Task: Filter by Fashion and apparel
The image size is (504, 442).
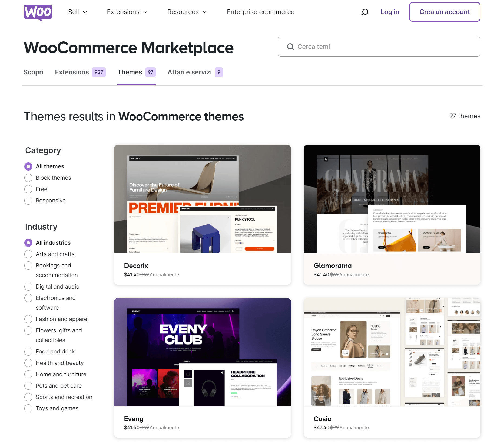Action: pos(28,319)
